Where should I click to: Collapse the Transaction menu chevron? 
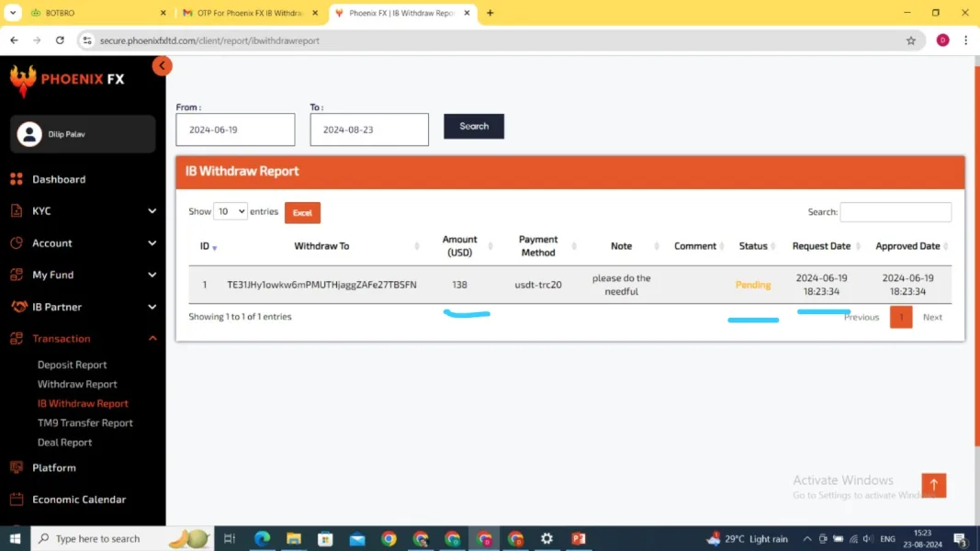pos(152,339)
